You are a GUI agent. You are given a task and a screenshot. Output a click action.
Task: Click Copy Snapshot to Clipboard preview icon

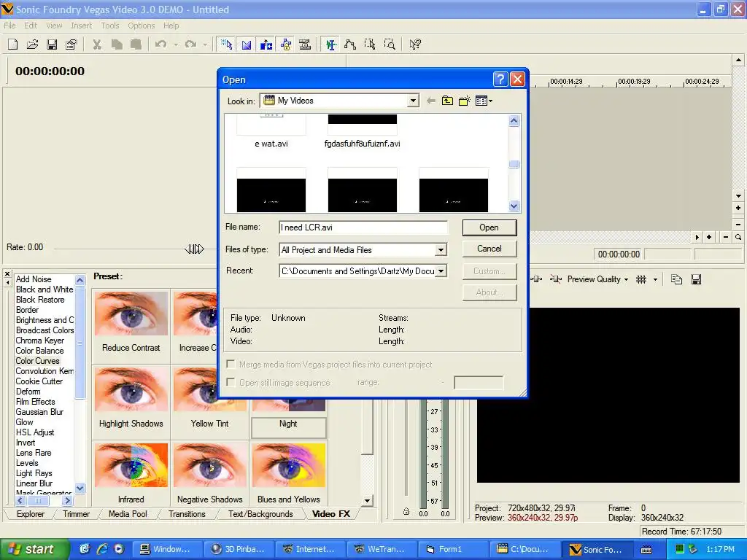(x=676, y=279)
